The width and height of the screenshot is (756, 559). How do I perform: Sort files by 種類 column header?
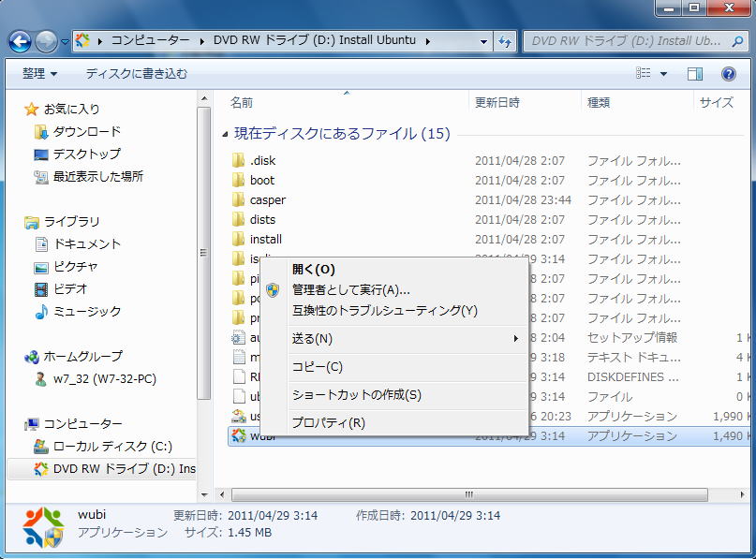click(x=599, y=103)
